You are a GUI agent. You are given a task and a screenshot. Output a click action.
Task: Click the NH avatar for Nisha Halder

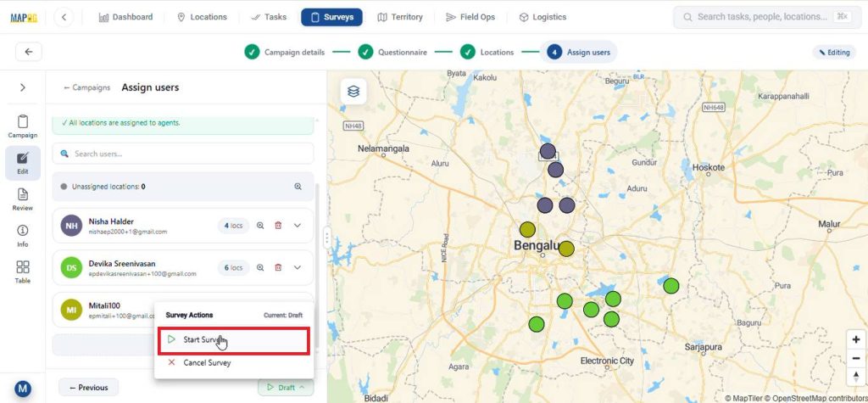[x=71, y=226]
